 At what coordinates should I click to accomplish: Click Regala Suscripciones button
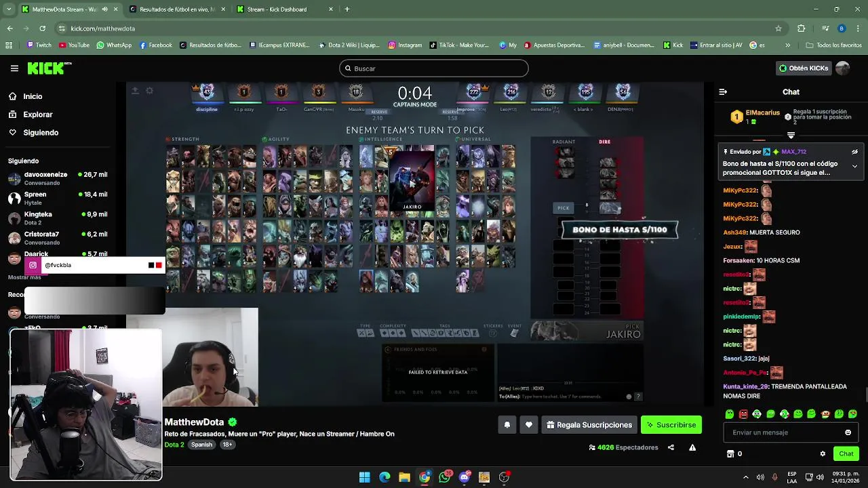tap(589, 425)
